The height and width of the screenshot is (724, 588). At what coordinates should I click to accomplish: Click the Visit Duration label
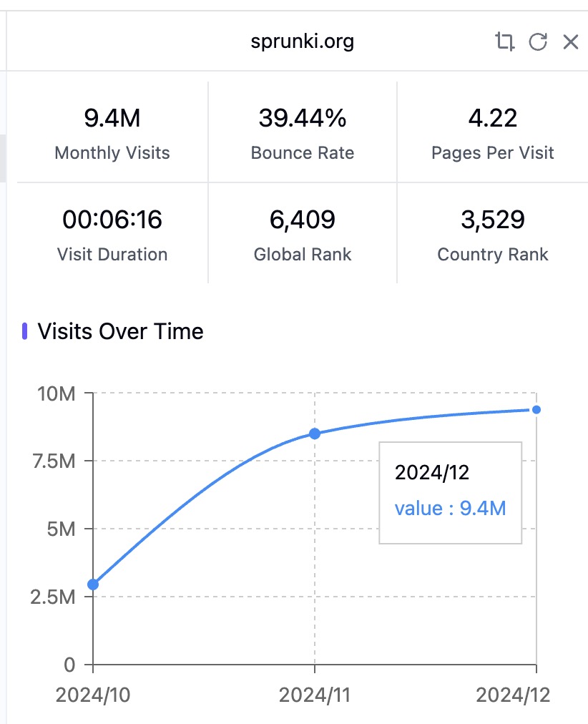tap(112, 255)
